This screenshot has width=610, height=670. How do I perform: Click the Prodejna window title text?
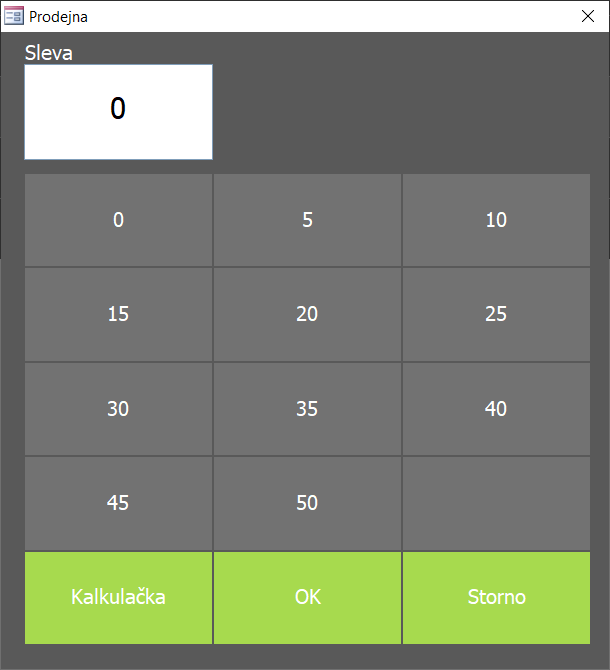click(x=58, y=16)
